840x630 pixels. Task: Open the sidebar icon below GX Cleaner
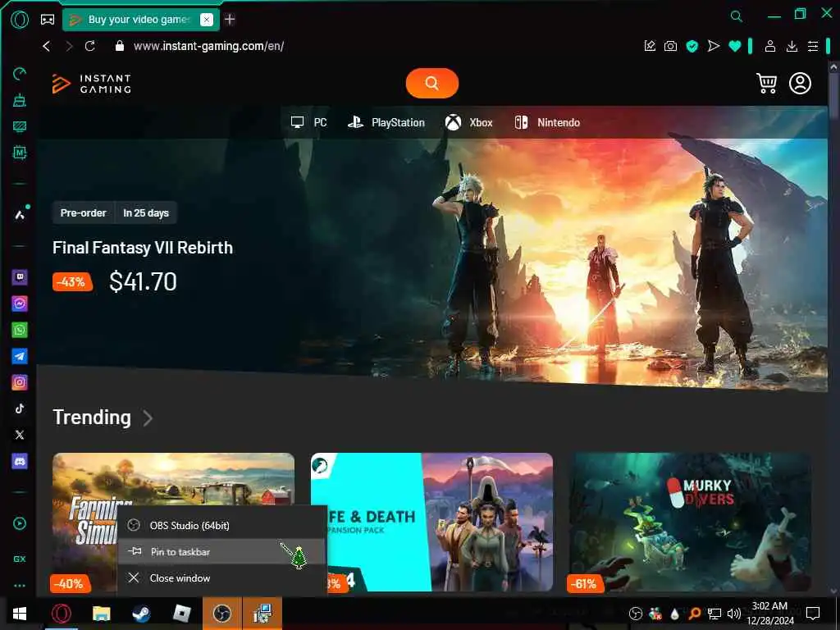20,126
